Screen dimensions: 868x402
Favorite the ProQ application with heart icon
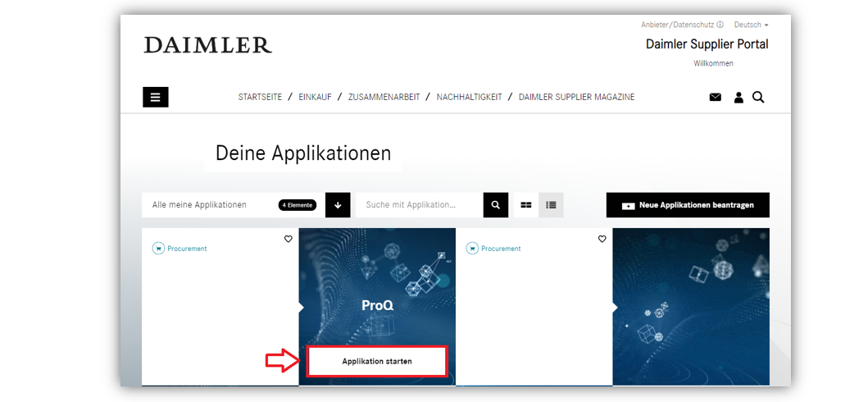(x=288, y=240)
